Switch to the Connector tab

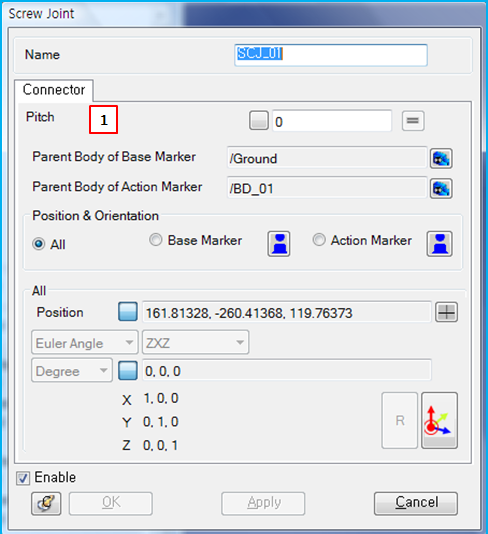tap(54, 90)
